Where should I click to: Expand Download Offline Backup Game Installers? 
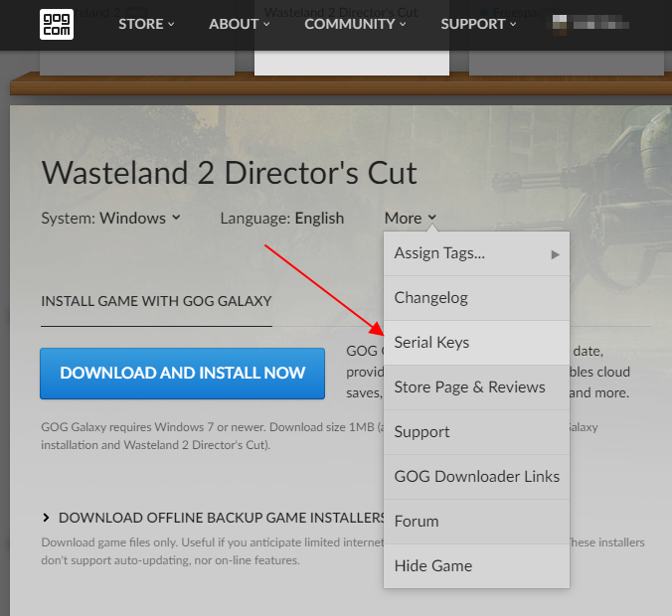click(214, 518)
